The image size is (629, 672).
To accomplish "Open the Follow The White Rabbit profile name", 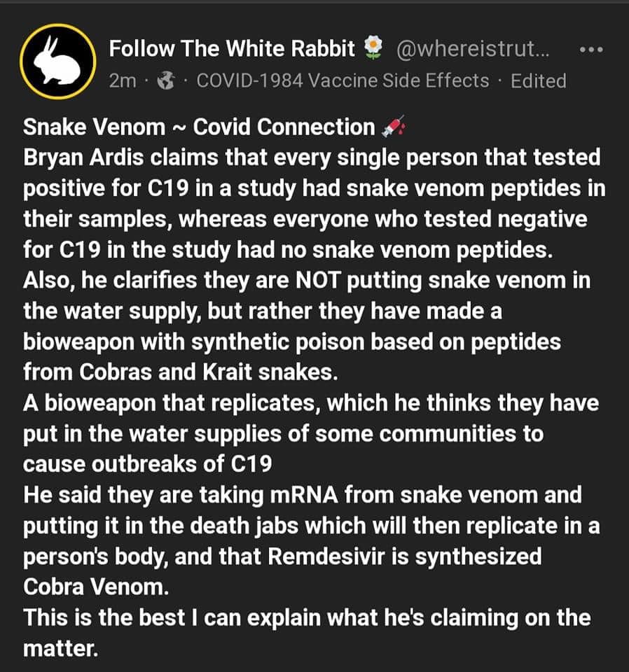I will pos(232,48).
